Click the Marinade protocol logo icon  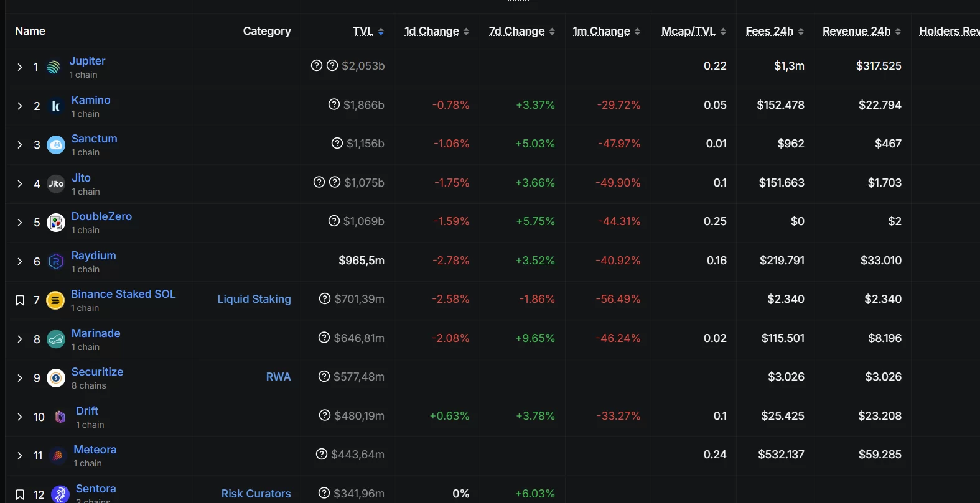tap(56, 339)
